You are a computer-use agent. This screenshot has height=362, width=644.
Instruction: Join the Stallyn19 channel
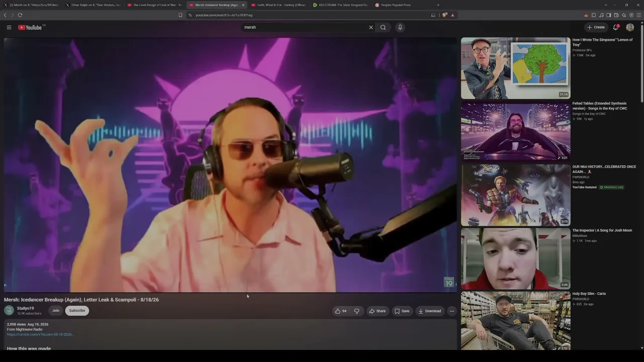click(x=56, y=311)
